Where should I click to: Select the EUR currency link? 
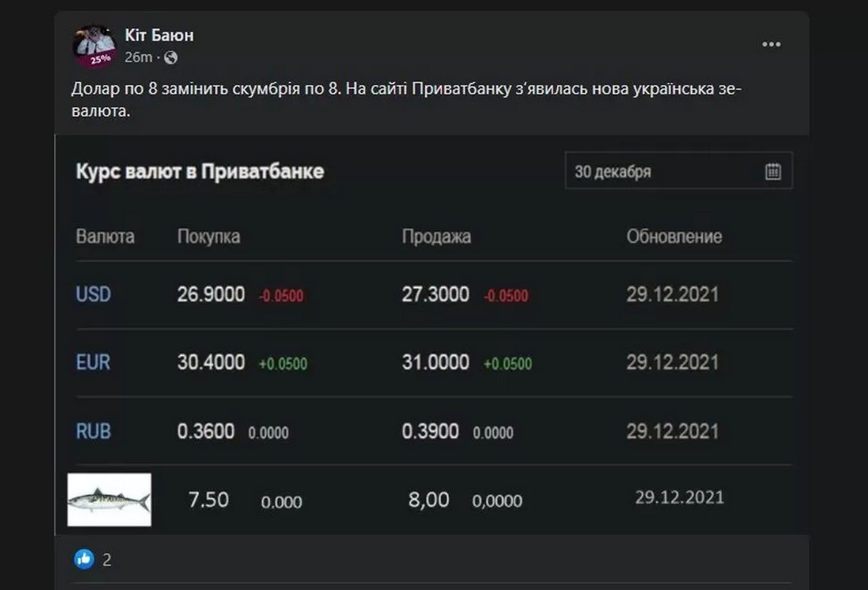click(x=93, y=363)
